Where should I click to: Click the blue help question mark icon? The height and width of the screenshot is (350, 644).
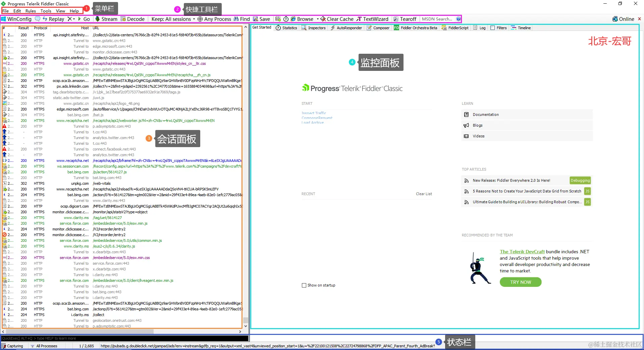click(x=459, y=19)
